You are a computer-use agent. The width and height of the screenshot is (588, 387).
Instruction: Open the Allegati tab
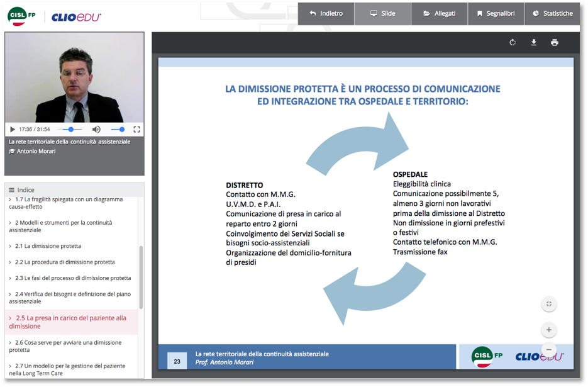(440, 13)
